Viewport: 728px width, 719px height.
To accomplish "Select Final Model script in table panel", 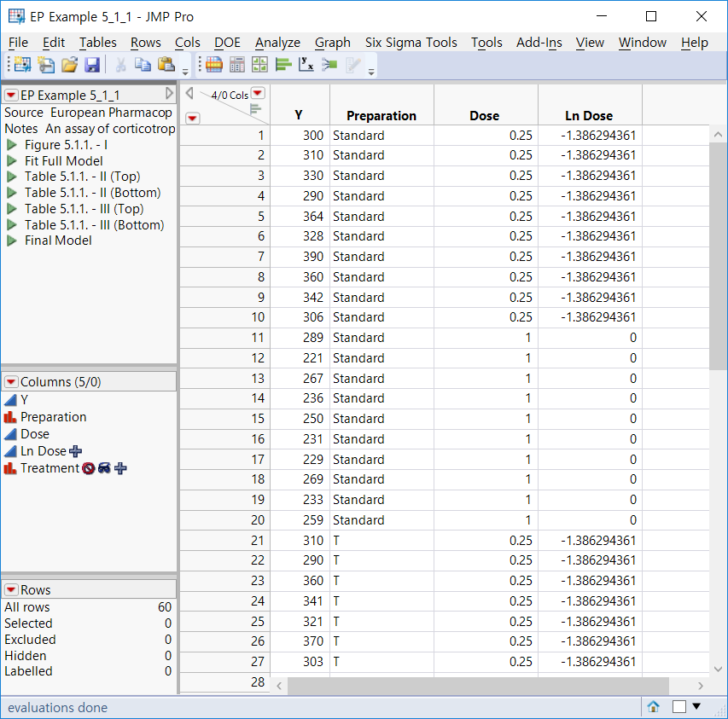I will [58, 241].
